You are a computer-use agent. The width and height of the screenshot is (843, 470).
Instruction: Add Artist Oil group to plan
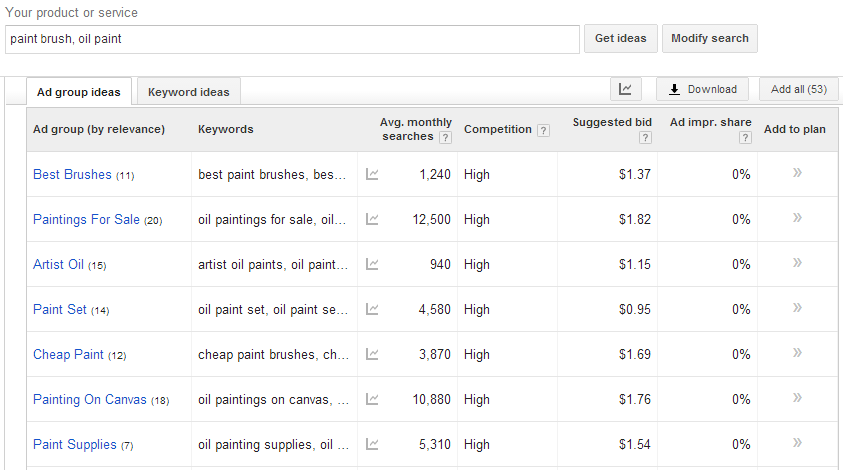tap(797, 262)
